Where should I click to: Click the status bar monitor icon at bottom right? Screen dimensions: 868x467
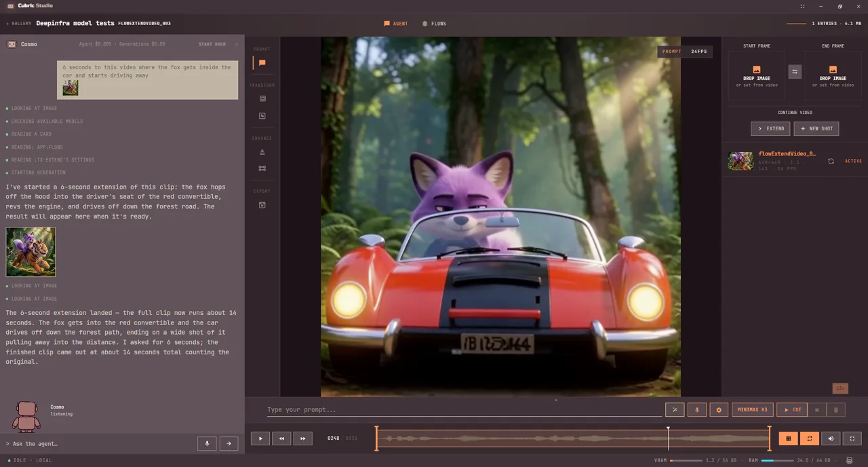[x=850, y=460]
